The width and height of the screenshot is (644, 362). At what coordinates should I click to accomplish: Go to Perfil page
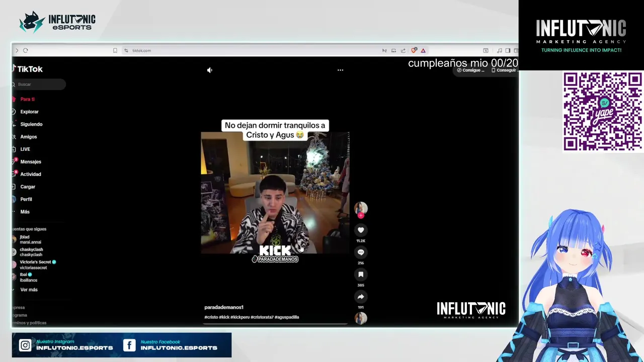click(23, 199)
